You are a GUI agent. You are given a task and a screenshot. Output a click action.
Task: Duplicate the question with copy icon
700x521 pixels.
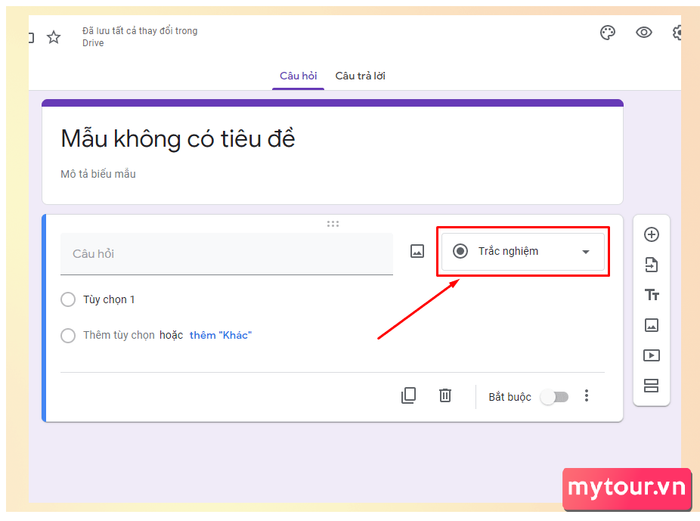[408, 396]
